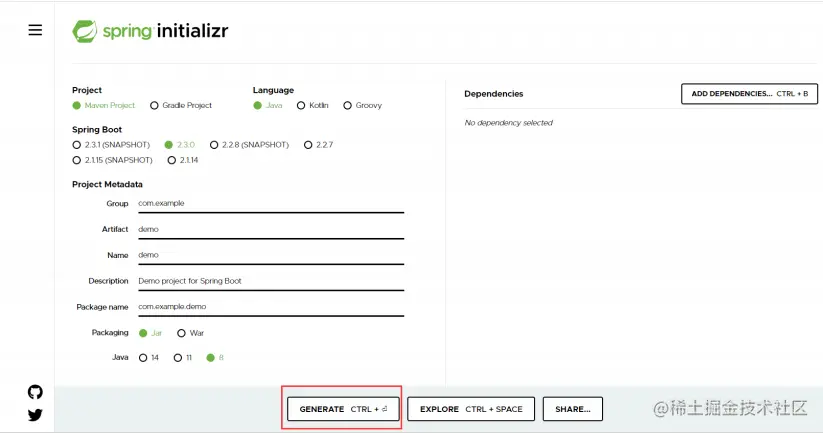Click Add Dependencies button
The height and width of the screenshot is (433, 823).
point(750,93)
